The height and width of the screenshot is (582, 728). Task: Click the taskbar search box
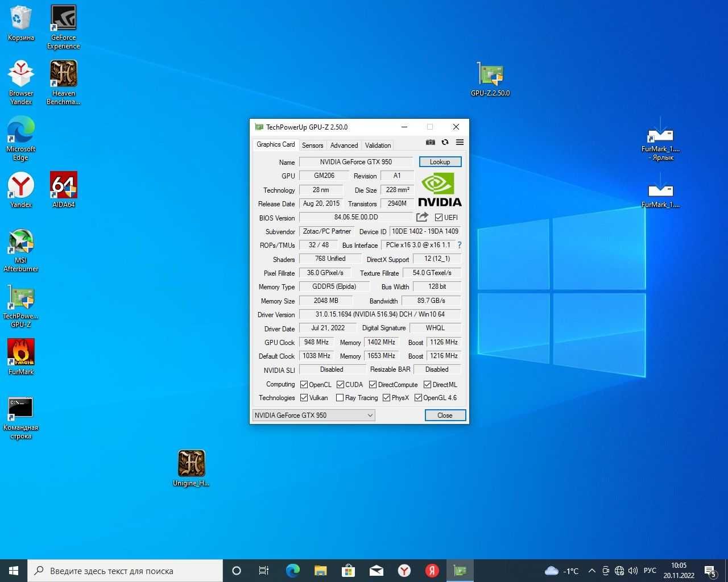click(125, 571)
